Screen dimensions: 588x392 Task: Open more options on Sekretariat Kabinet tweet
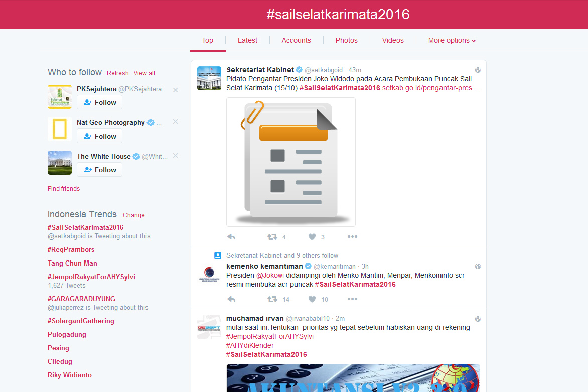(x=352, y=237)
